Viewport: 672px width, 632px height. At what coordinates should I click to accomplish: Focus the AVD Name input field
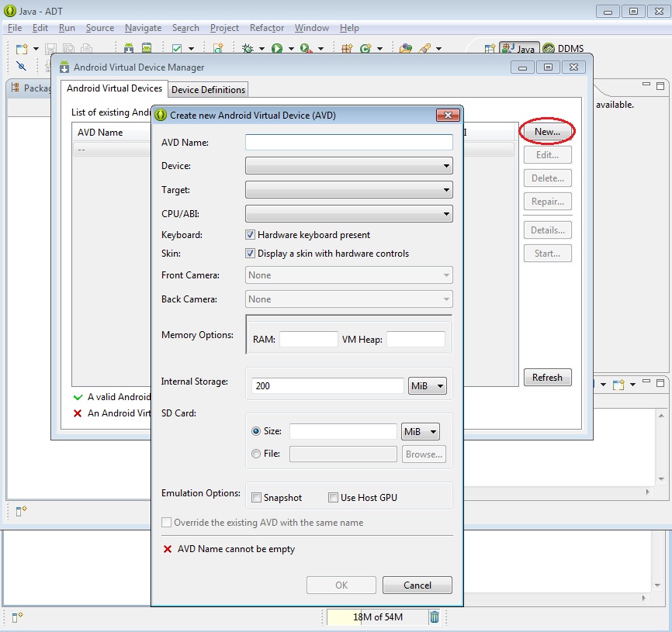(x=349, y=142)
